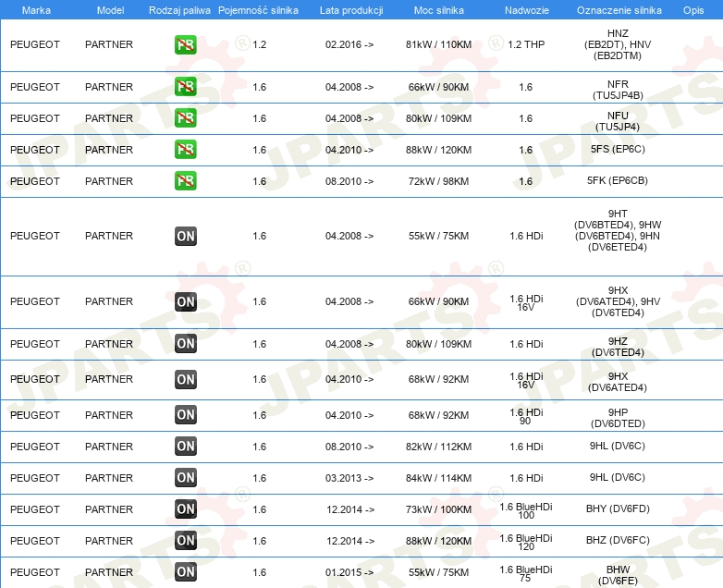Select the PB fuel icon in the NFU (TU5JP4) row
Viewport: 723px width, 588px height.
185,118
